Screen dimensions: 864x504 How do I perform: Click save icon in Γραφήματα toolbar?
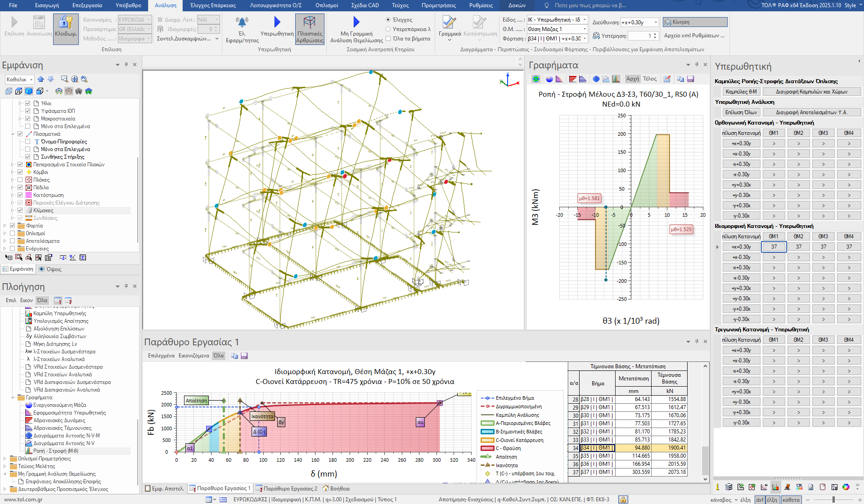pos(691,79)
